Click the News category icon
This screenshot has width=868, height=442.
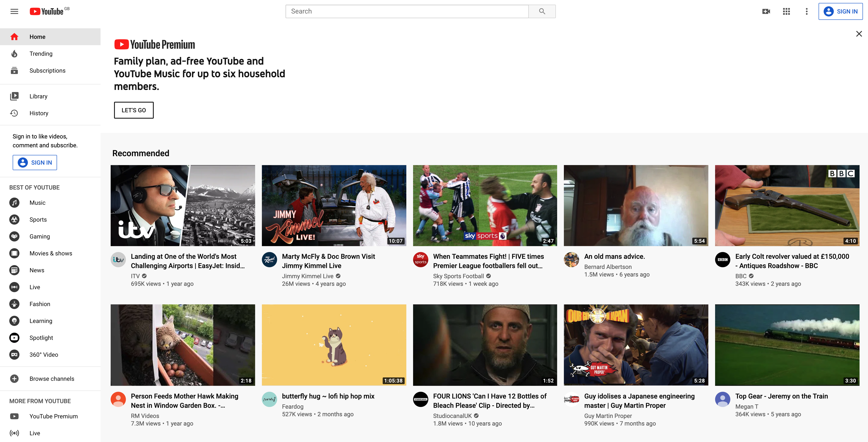(x=14, y=270)
